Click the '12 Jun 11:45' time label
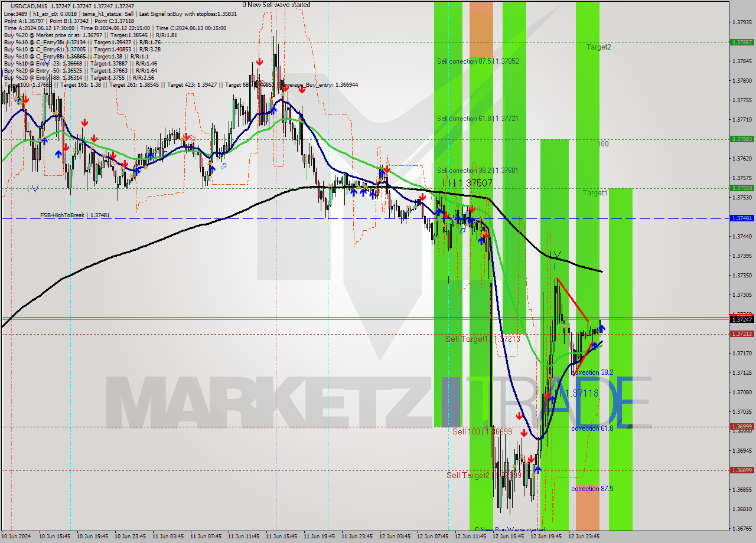This screenshot has height=543, width=756. [470, 537]
